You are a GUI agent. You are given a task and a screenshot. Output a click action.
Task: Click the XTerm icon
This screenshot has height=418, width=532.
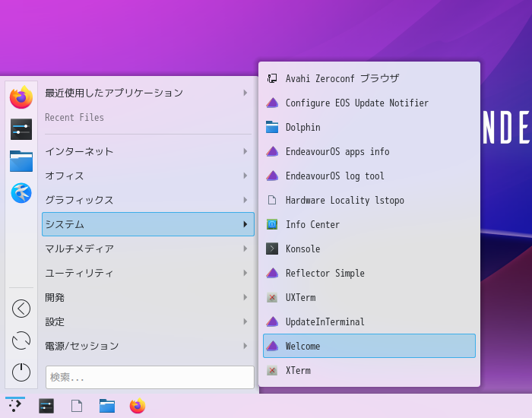[272, 371]
